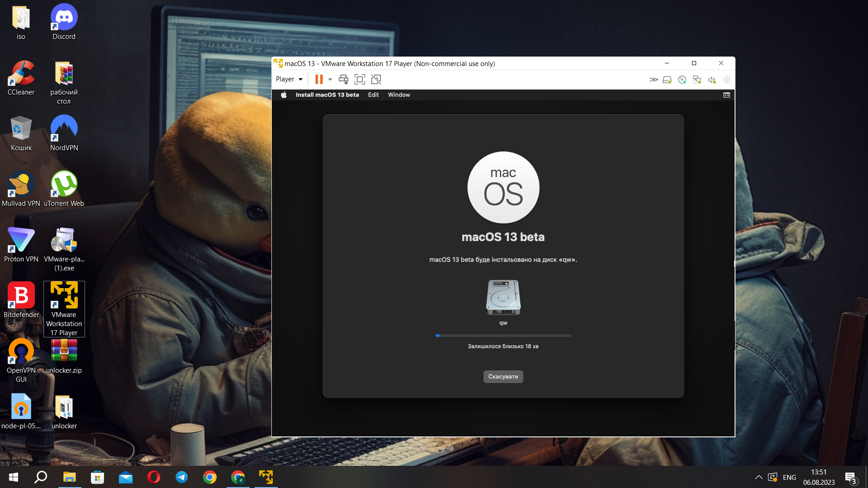Click the double-arrow expand devices icon
Screen dimensions: 868x488
tap(654, 80)
